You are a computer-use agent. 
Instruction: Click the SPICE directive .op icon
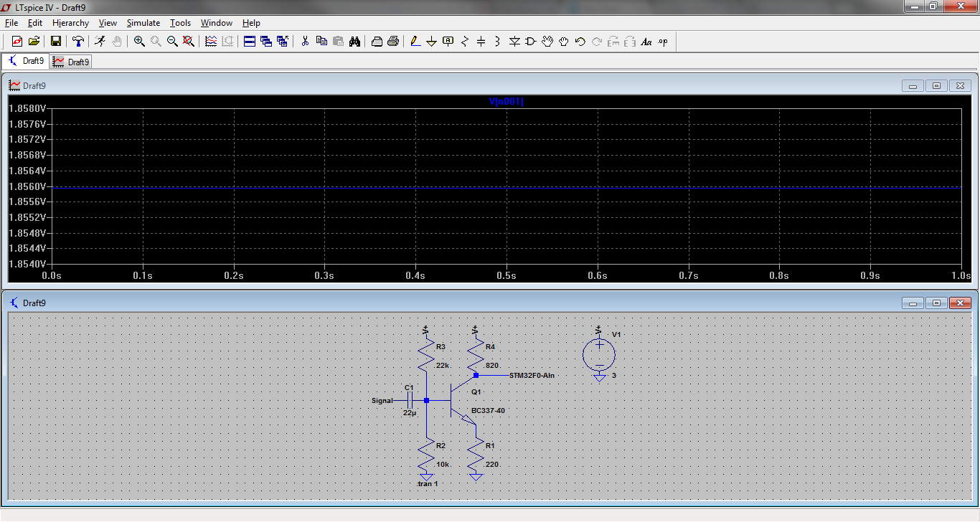[x=663, y=42]
